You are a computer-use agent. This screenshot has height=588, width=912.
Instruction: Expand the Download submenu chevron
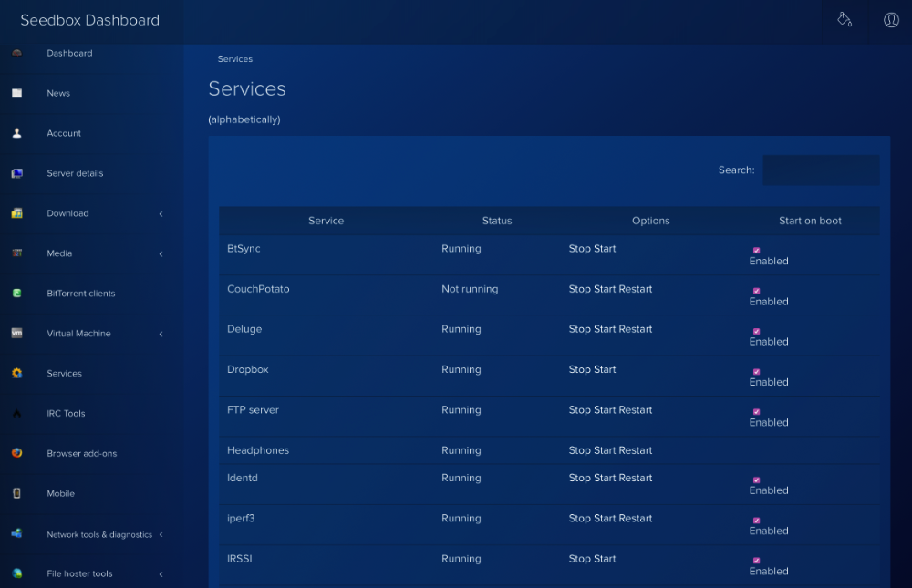161,214
